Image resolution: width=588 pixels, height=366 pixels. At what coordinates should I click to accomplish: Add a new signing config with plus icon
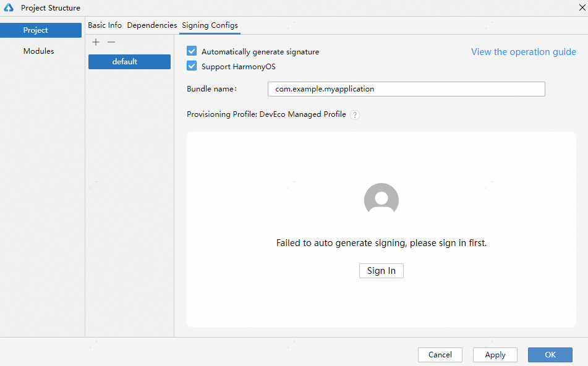96,42
